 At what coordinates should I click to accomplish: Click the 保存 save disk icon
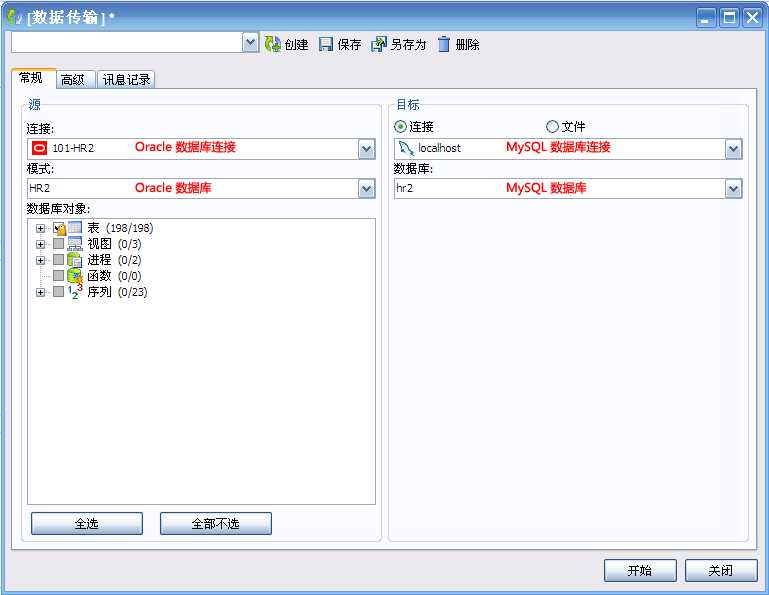coord(326,44)
